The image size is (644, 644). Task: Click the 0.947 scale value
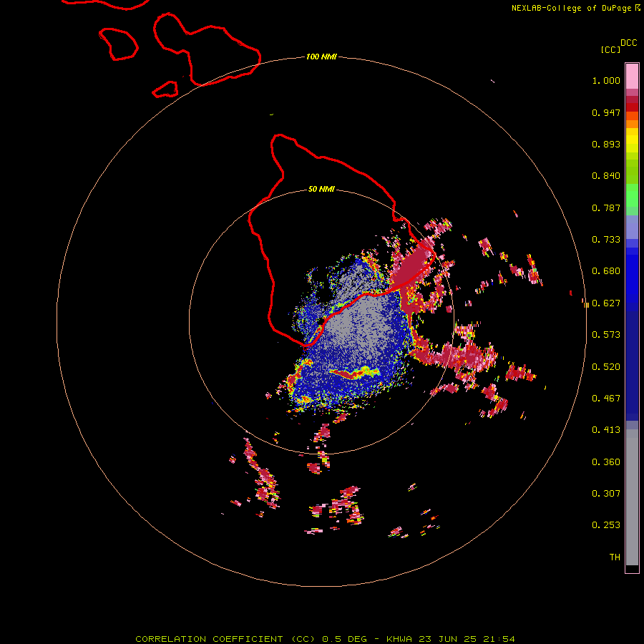click(606, 112)
